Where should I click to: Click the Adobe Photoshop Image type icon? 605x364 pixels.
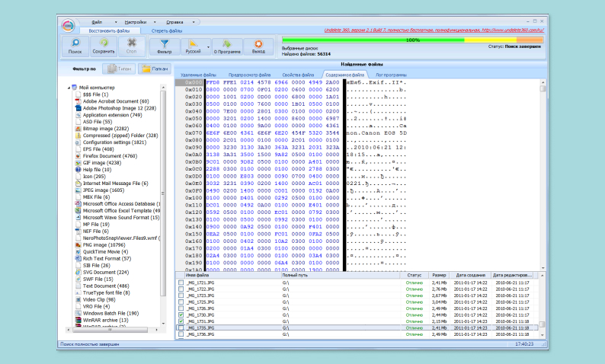[78, 108]
